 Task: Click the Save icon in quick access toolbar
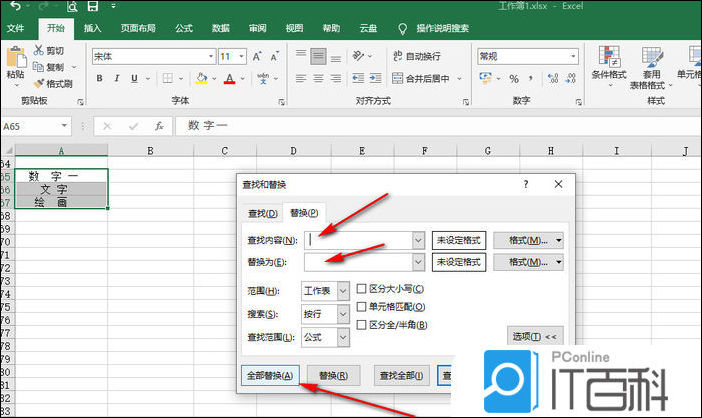(x=92, y=7)
